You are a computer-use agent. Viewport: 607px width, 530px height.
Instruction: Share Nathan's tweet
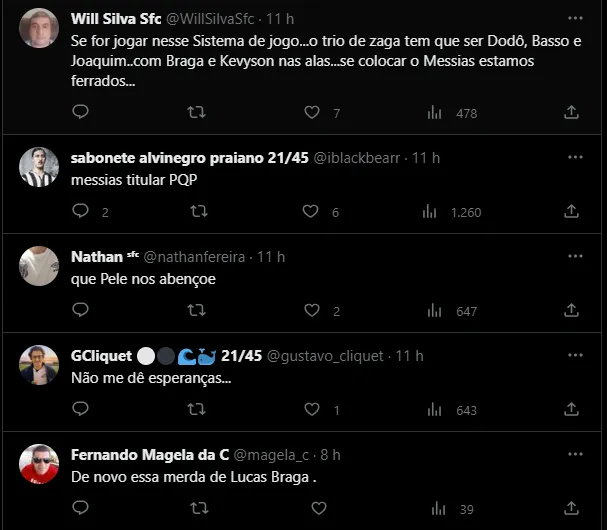pyautogui.click(x=572, y=311)
